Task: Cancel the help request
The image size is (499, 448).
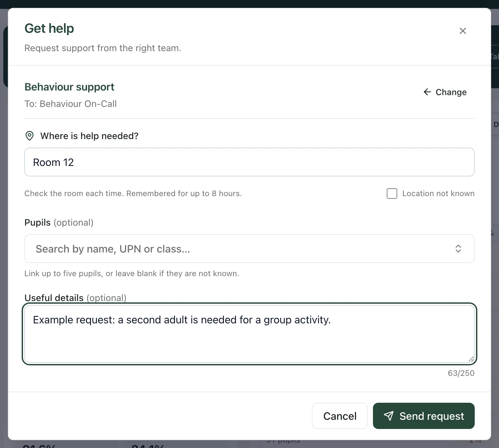Action: (339, 416)
